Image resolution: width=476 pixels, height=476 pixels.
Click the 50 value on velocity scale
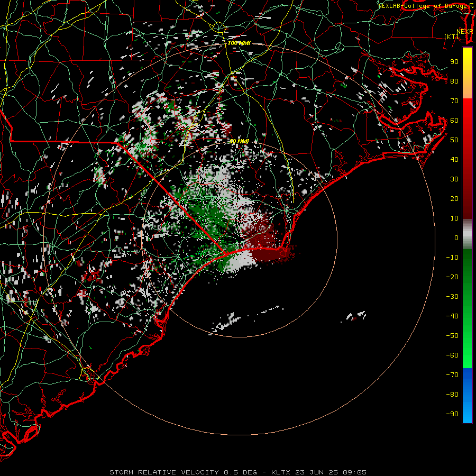454,140
